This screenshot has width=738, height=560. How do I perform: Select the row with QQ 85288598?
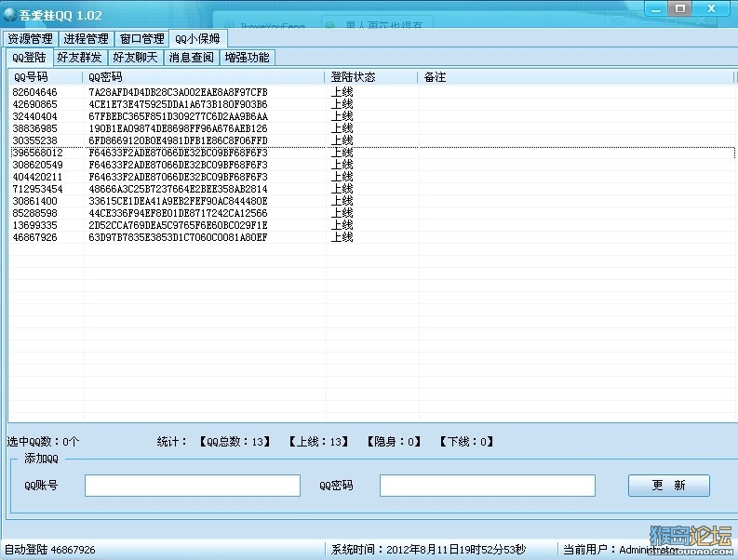point(372,213)
